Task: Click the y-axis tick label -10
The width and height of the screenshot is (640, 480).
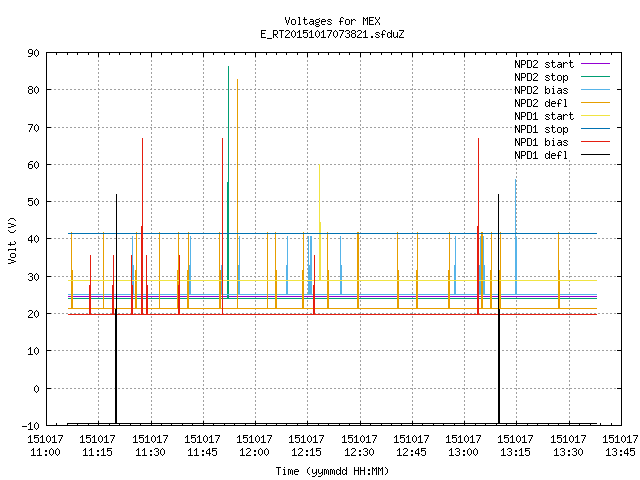Action: 31,426
